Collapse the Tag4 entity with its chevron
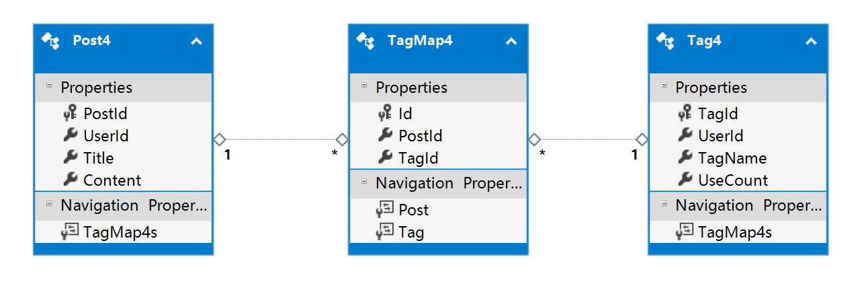This screenshot has height=284, width=868. (x=811, y=42)
